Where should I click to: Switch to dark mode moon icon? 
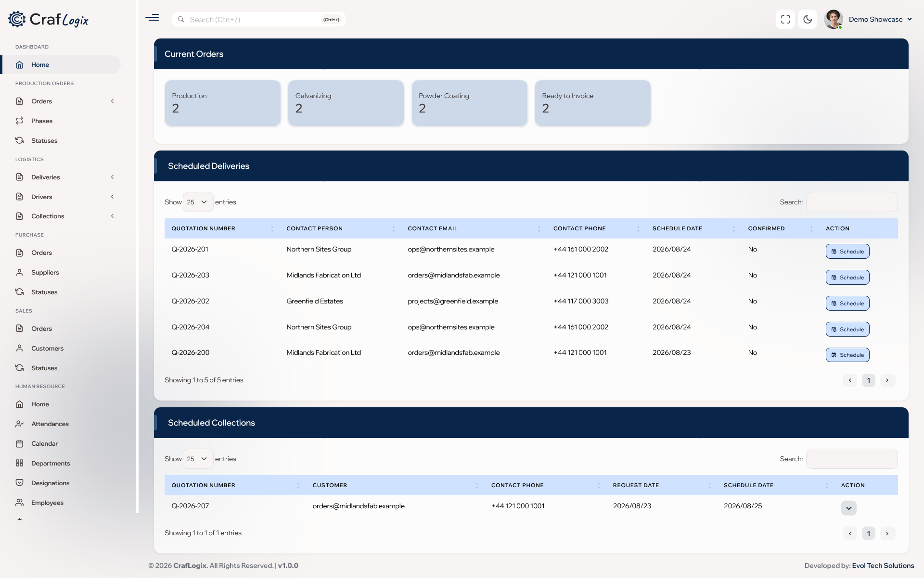click(808, 19)
